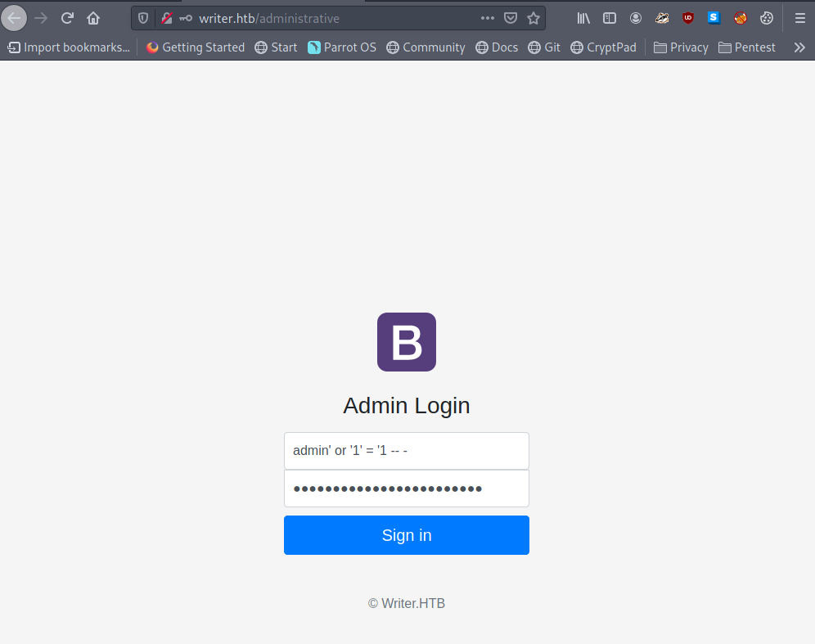815x644 pixels.
Task: Save page to Pocket
Action: 511,18
